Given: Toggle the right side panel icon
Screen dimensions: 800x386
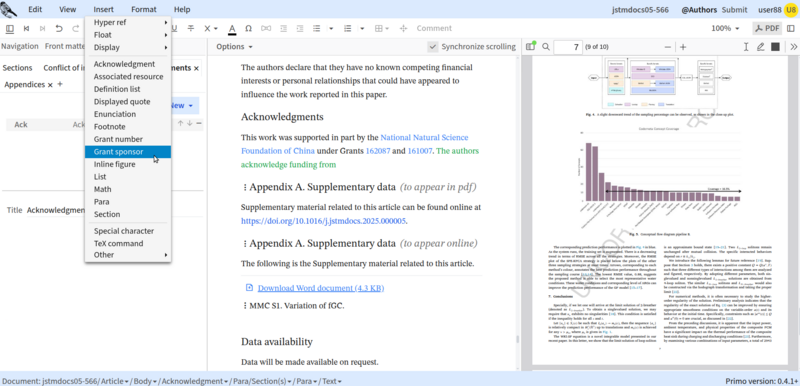Looking at the screenshot, I should pos(791,29).
